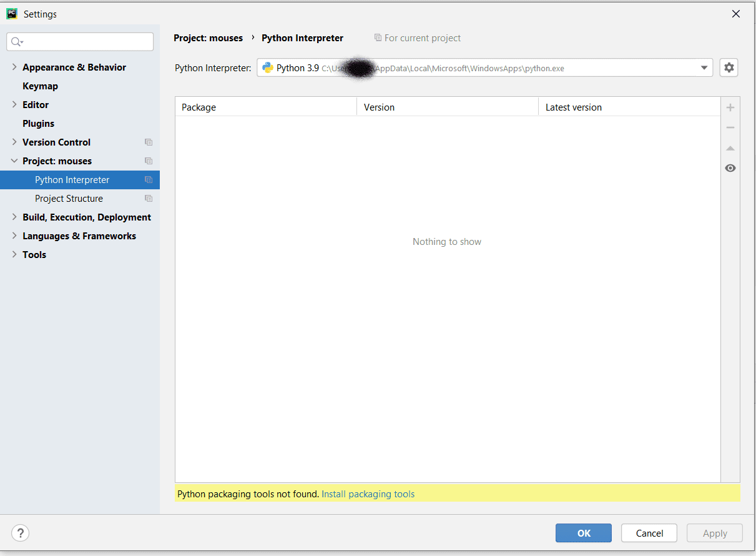The width and height of the screenshot is (756, 556).
Task: Click the Package column header
Action: (x=266, y=107)
